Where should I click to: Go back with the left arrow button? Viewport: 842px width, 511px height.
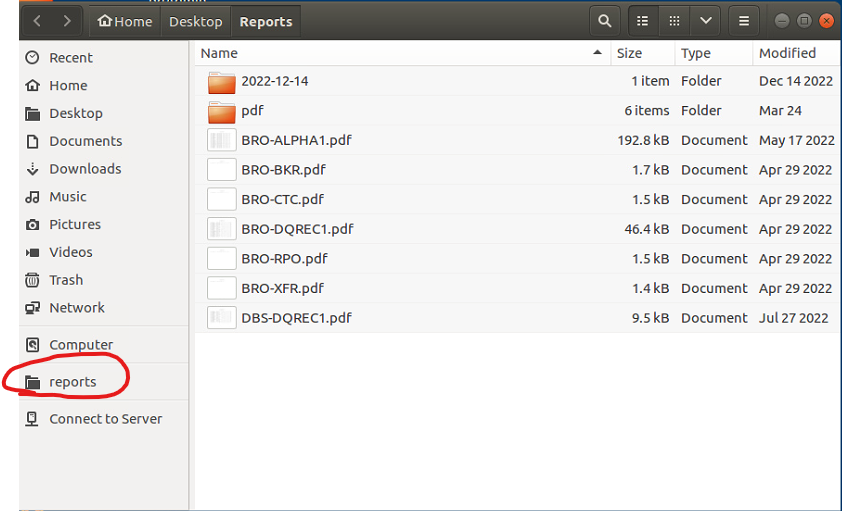(37, 21)
